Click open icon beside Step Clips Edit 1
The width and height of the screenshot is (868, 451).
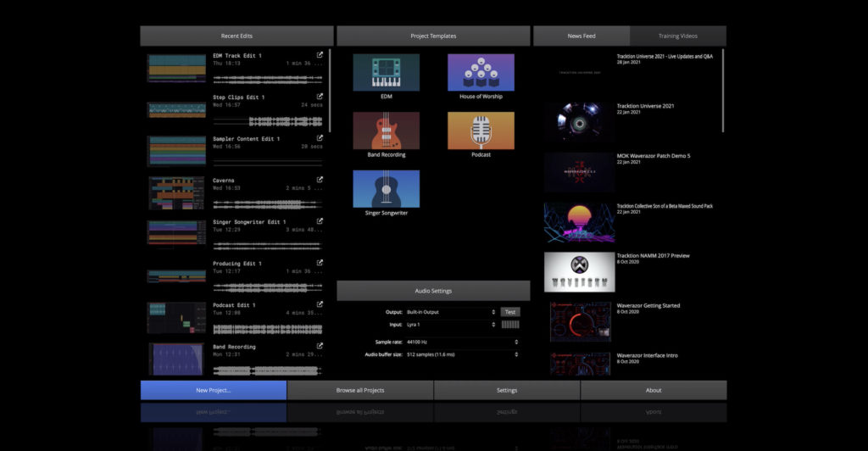coord(320,97)
